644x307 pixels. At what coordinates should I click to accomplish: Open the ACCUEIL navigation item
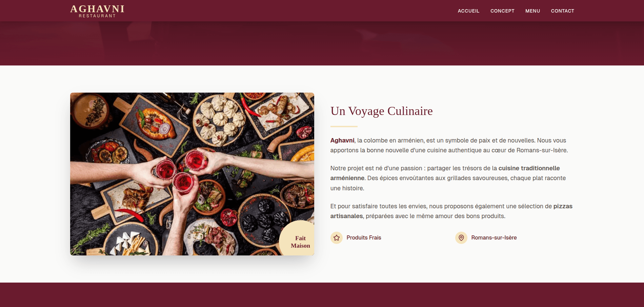[468, 11]
